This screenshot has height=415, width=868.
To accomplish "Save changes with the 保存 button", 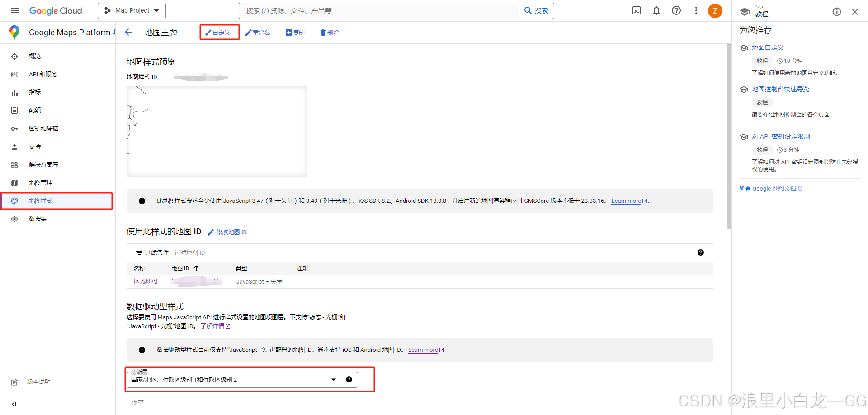I will (x=138, y=402).
